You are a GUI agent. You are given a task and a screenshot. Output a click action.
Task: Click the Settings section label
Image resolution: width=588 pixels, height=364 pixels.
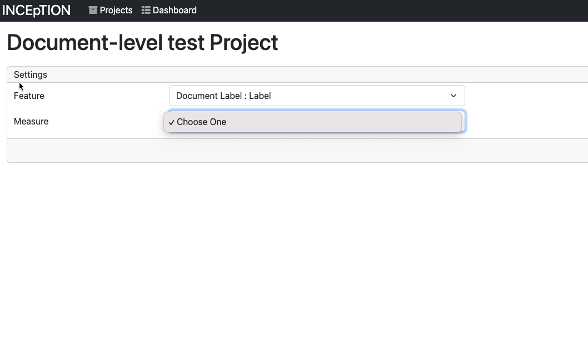pos(30,74)
